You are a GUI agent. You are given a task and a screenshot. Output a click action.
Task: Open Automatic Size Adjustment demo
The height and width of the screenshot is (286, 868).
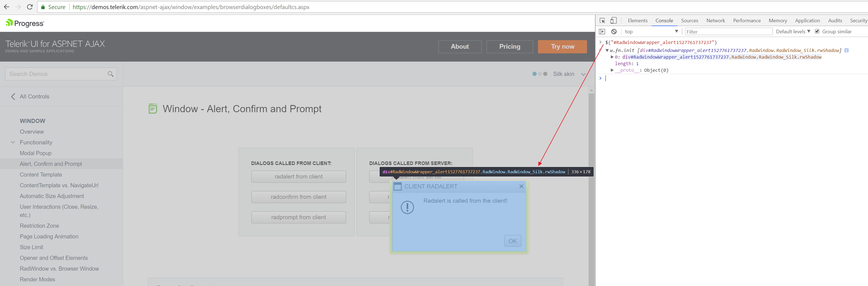pos(52,196)
